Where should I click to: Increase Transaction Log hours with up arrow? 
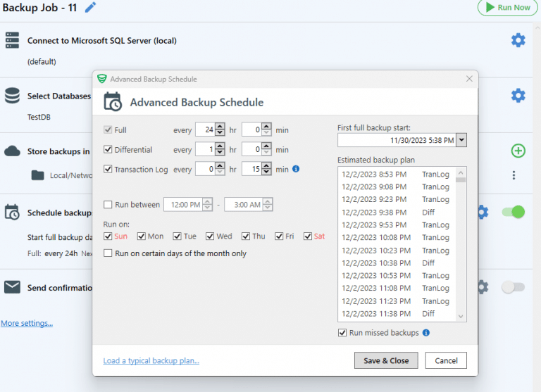(x=220, y=166)
